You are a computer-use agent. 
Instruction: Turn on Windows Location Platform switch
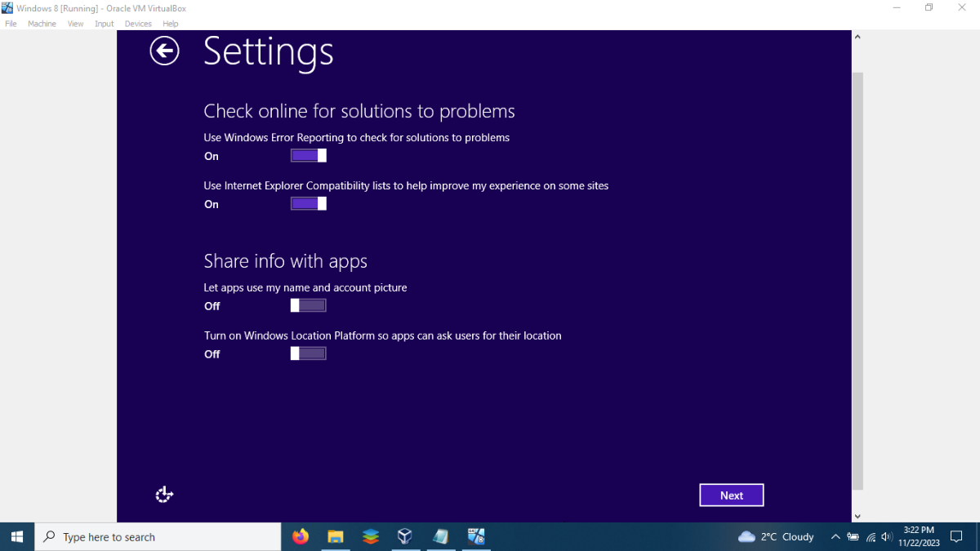309,353
